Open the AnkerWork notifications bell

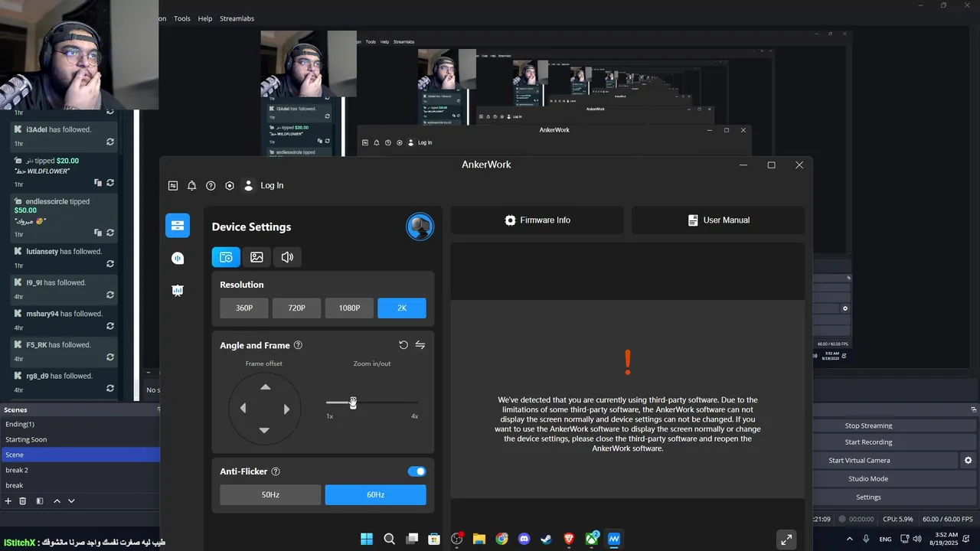click(x=192, y=185)
